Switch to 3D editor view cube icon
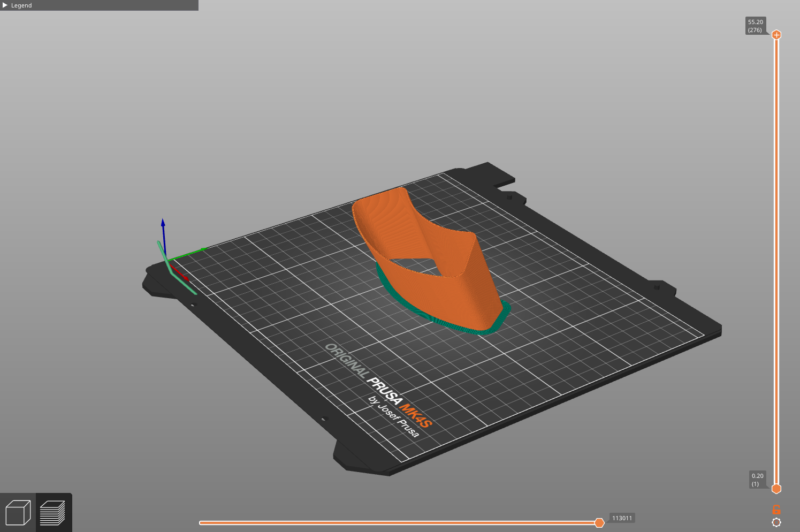This screenshot has width=800, height=532. [x=18, y=512]
